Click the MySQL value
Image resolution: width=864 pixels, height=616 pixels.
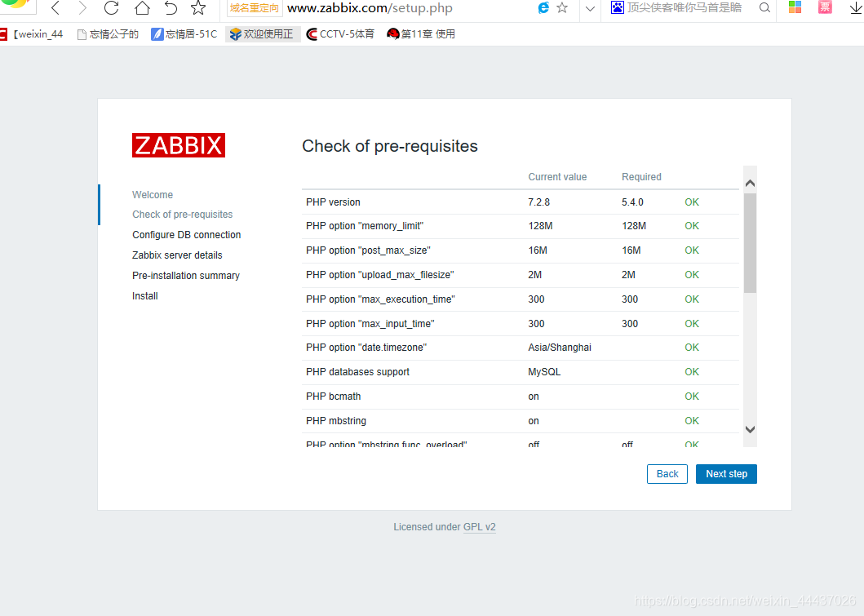[544, 372]
